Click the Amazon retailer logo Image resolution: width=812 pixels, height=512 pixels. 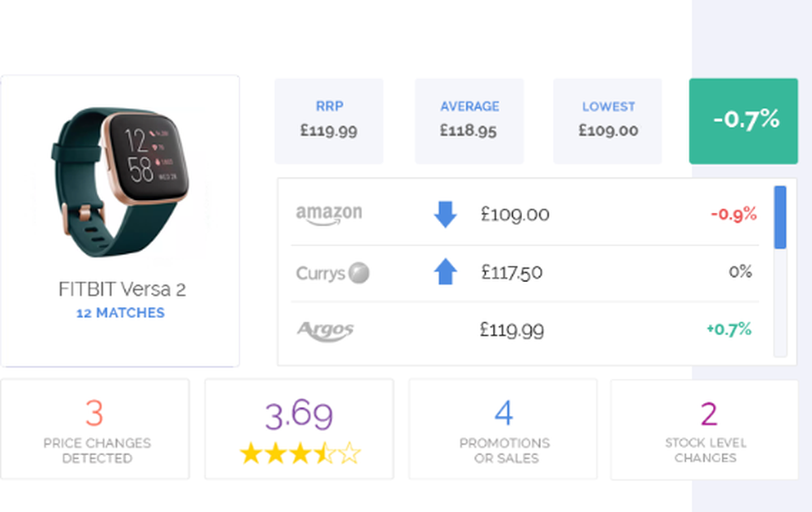(328, 214)
